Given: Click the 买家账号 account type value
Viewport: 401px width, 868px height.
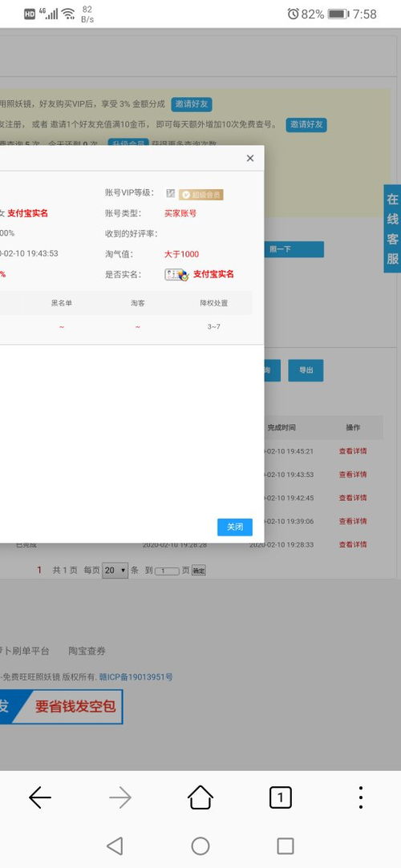Looking at the screenshot, I should click(180, 213).
